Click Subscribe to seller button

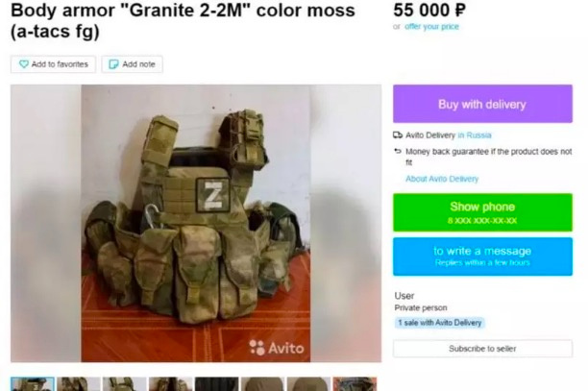tap(482, 349)
